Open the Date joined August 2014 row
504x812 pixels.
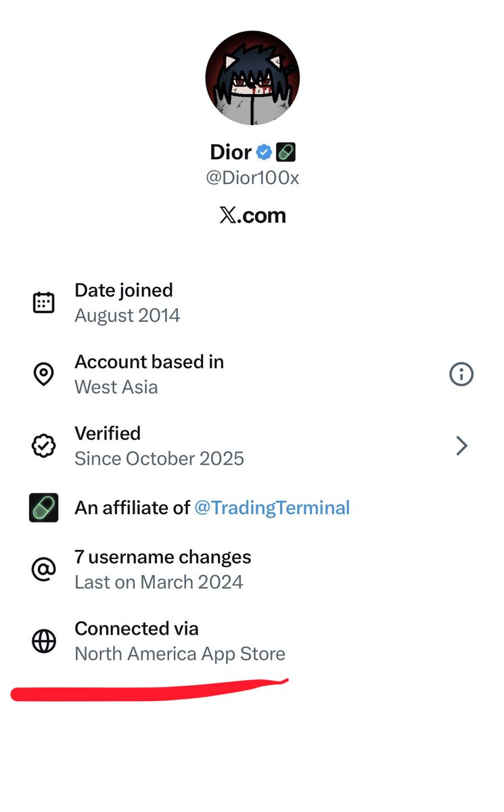coord(252,302)
